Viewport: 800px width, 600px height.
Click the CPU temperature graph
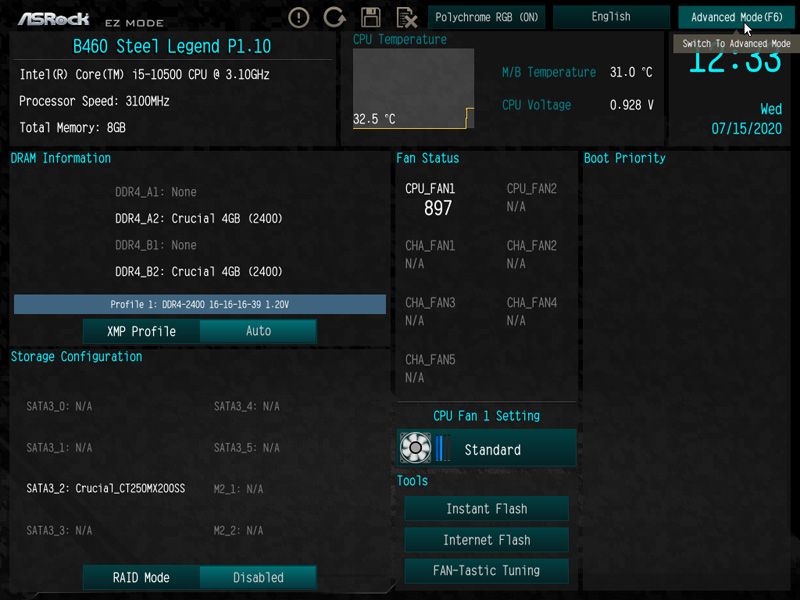coord(413,88)
